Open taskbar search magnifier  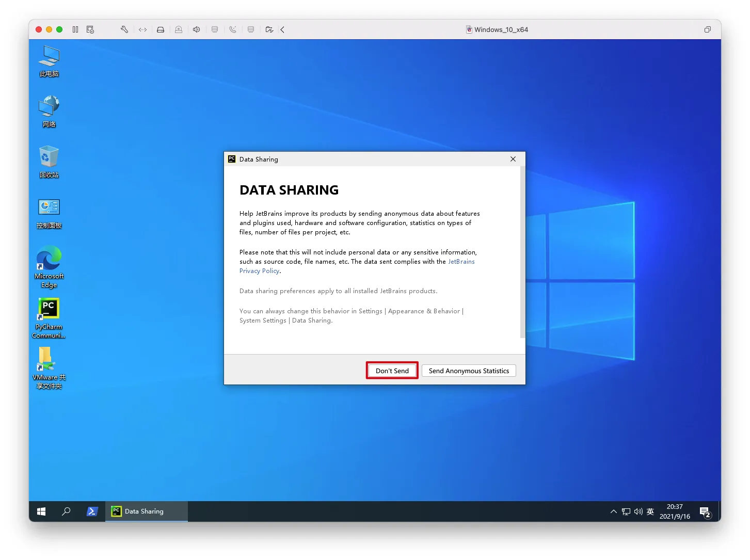coord(66,511)
